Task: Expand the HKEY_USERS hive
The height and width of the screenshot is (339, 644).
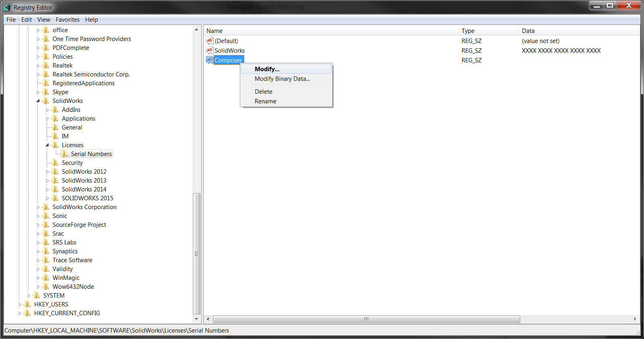Action: tap(20, 304)
